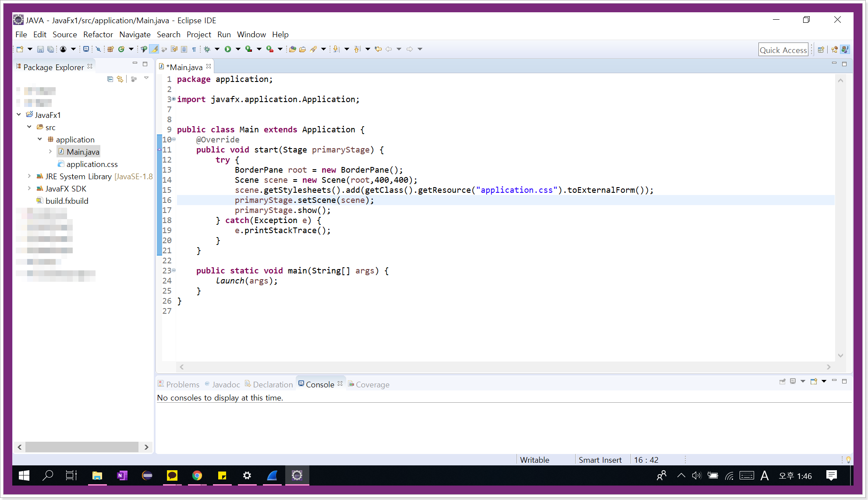Open the Refactor menu

[x=98, y=34]
